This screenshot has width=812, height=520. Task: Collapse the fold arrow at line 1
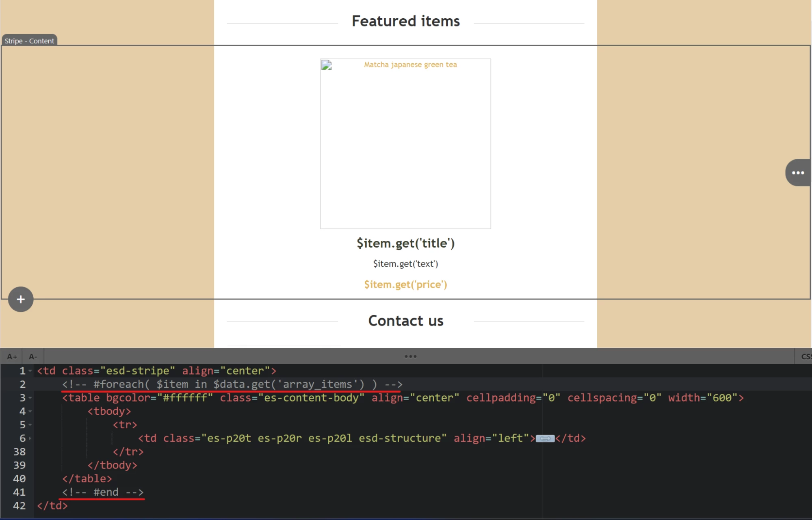pyautogui.click(x=30, y=371)
